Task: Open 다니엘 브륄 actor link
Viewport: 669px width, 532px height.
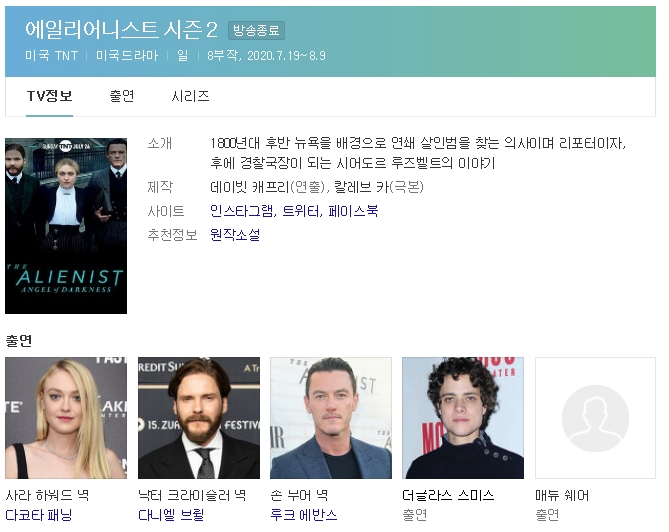Action: (x=171, y=515)
